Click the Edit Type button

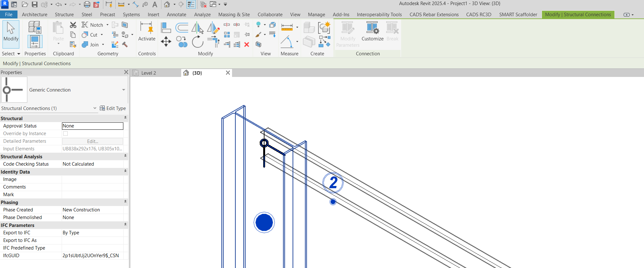[x=113, y=108]
